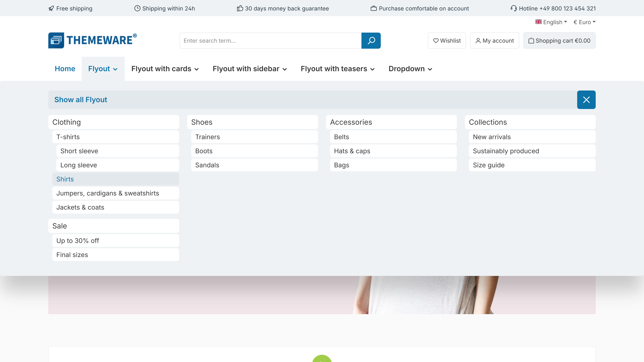Select Final sizes
The width and height of the screenshot is (644, 362).
(116, 255)
